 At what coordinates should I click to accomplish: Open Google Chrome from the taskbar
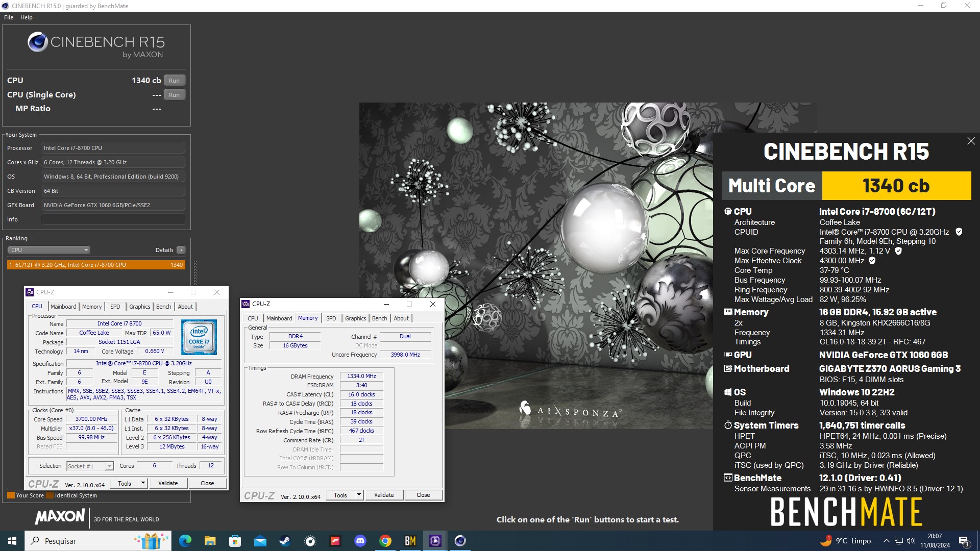pyautogui.click(x=385, y=541)
